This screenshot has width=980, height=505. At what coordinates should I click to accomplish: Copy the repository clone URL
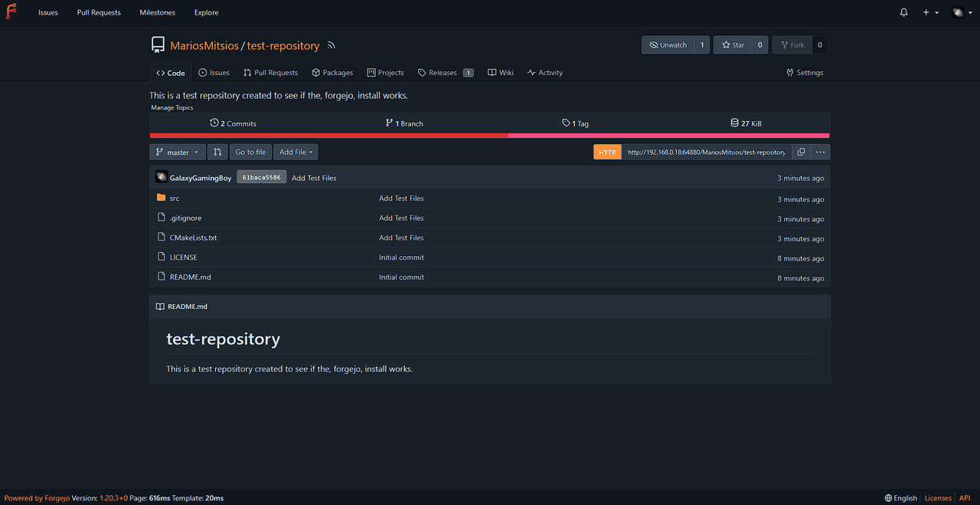pos(801,152)
